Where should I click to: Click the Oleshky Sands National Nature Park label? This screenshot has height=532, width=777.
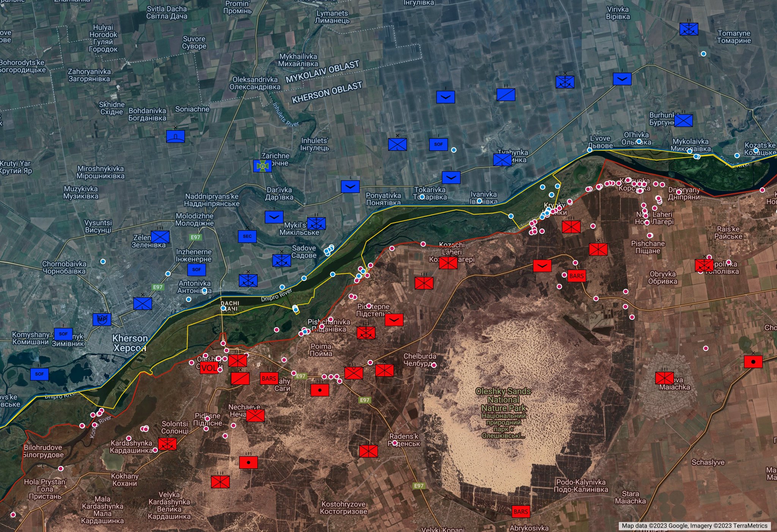point(503,400)
